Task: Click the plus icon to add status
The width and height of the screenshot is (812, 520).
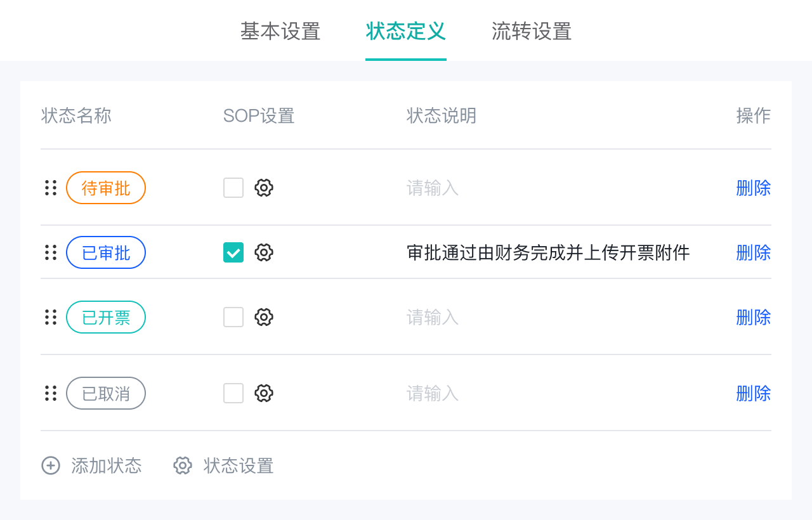Action: click(51, 465)
